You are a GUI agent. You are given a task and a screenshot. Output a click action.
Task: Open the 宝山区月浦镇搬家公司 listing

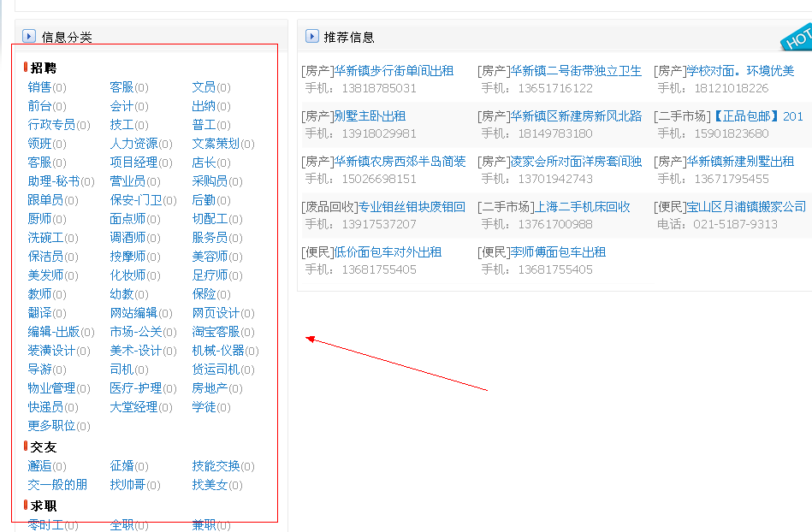746,207
